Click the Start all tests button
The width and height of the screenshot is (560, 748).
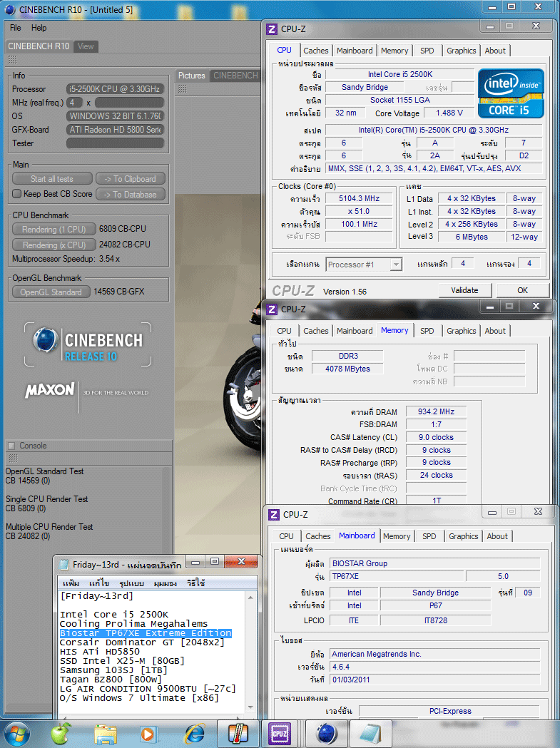point(52,179)
